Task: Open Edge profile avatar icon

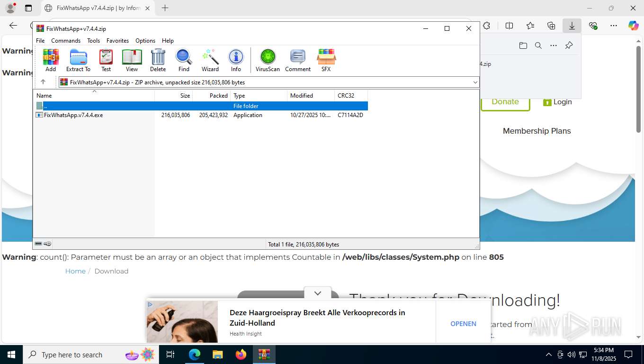Action: [x=10, y=8]
